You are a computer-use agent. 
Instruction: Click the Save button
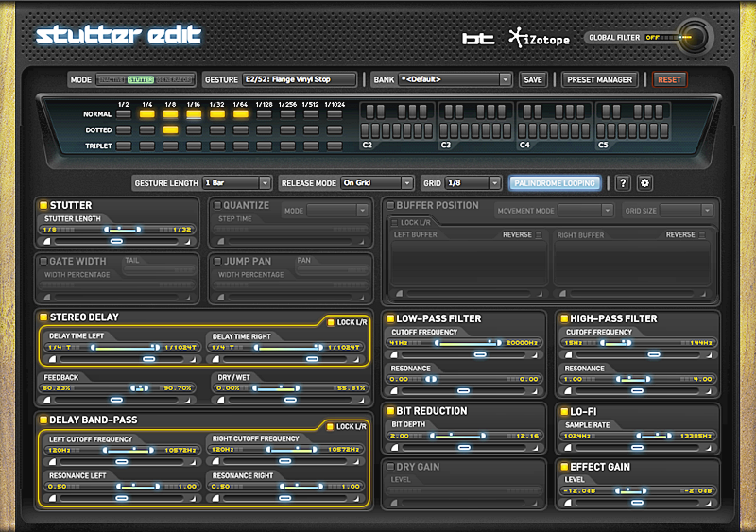tap(533, 79)
